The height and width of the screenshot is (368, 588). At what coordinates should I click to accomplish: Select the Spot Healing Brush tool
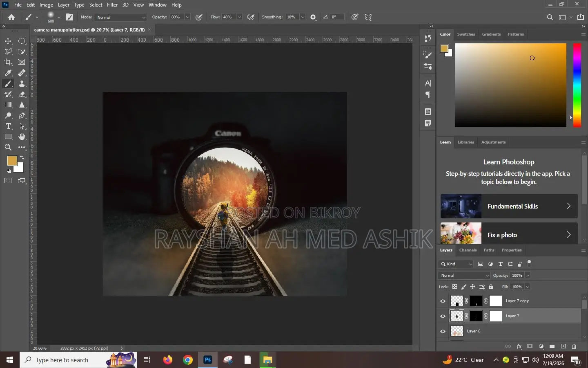22,73
